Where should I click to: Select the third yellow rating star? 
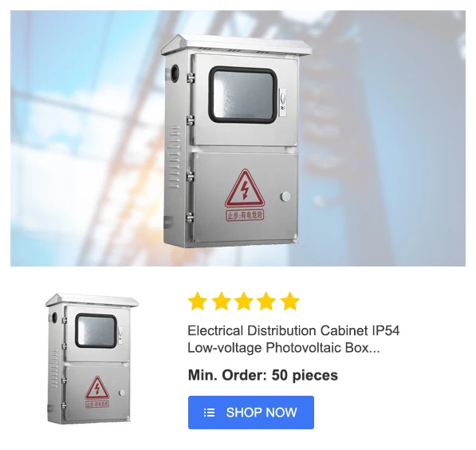click(x=244, y=301)
